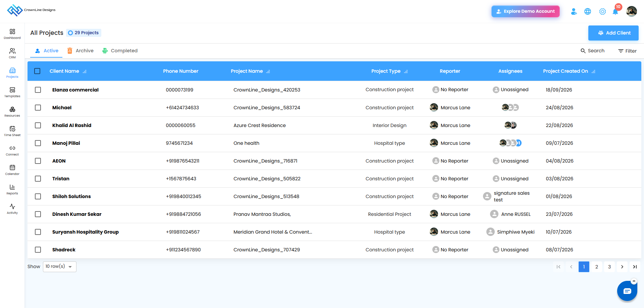Expand the 10 row(s) dropdown
The width and height of the screenshot is (644, 308).
click(60, 267)
